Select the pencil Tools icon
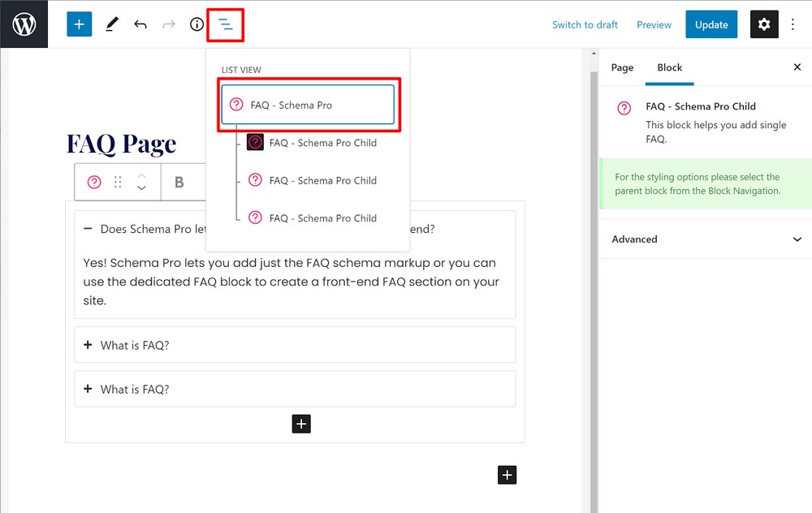This screenshot has height=513, width=812. click(112, 24)
